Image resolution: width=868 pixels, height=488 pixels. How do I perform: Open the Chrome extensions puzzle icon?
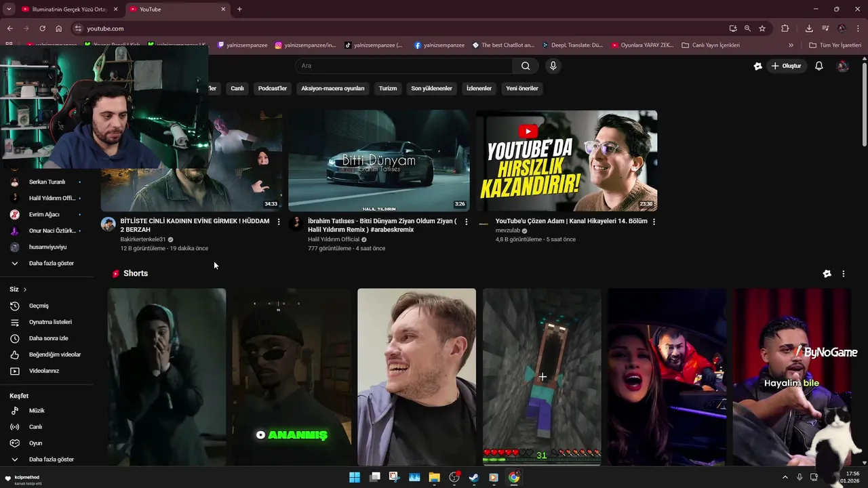(x=785, y=28)
